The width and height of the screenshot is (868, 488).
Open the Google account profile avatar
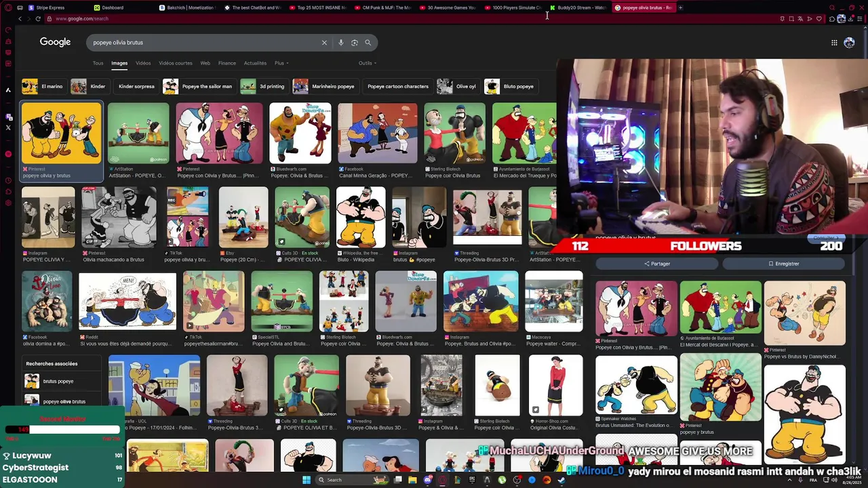click(849, 43)
